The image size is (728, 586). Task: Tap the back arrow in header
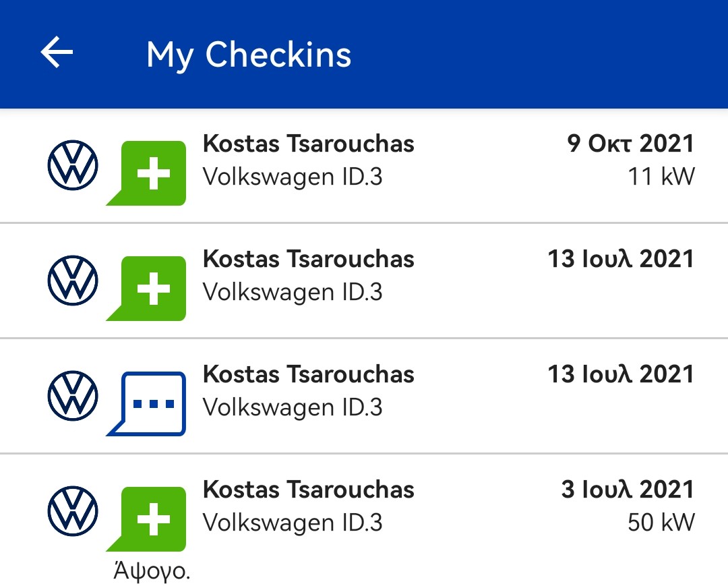[57, 52]
